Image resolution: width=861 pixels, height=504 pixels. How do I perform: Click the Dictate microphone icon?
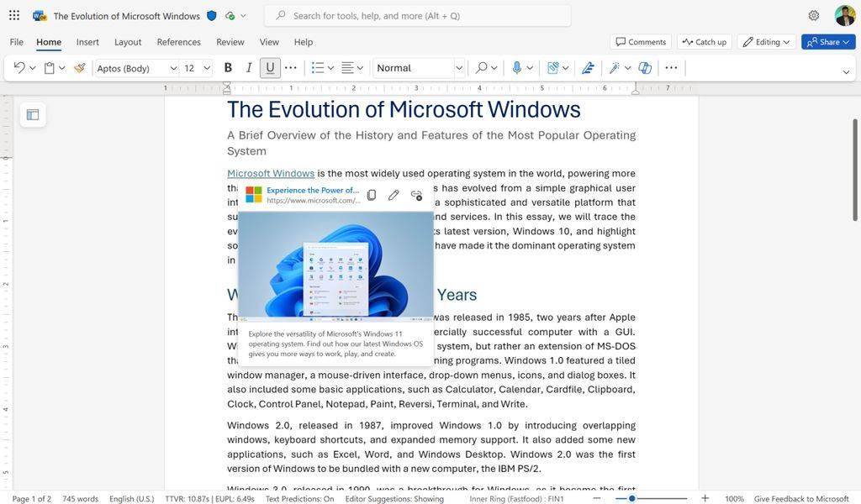click(x=516, y=68)
